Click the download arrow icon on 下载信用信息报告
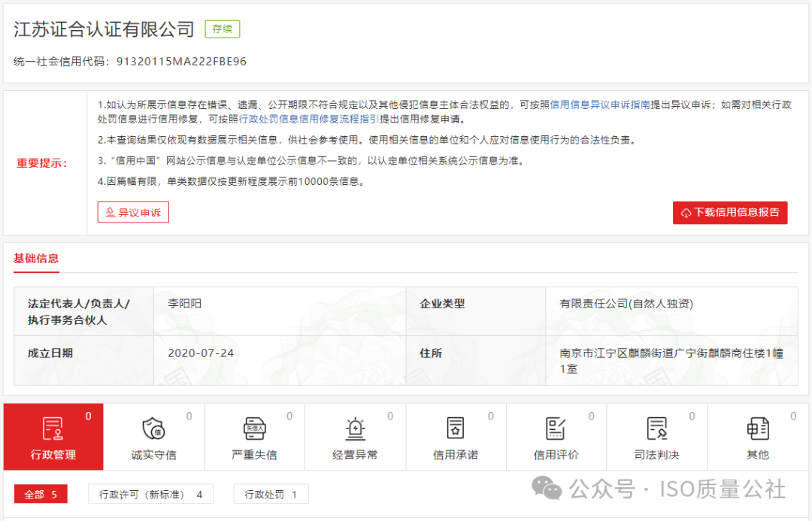The width and height of the screenshot is (812, 521). coord(685,213)
